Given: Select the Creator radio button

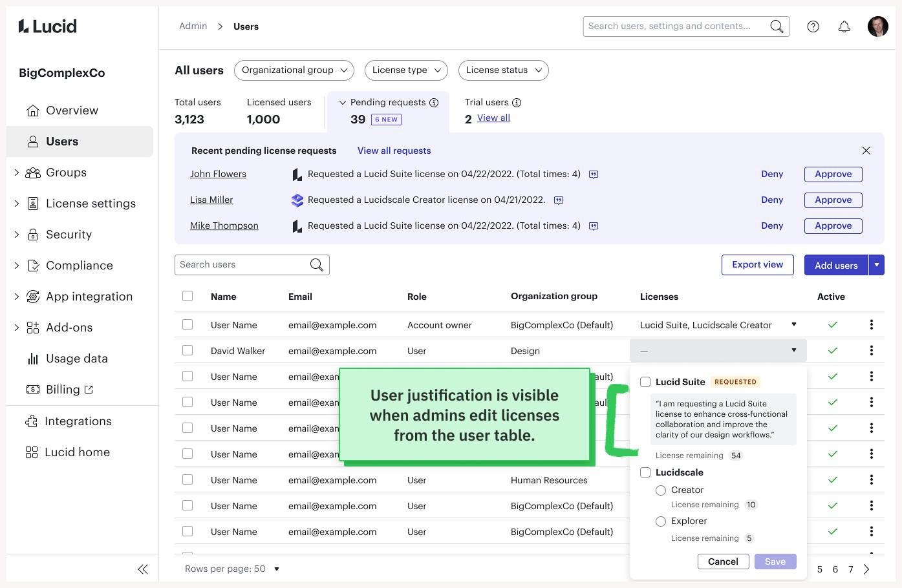Looking at the screenshot, I should click(x=661, y=490).
